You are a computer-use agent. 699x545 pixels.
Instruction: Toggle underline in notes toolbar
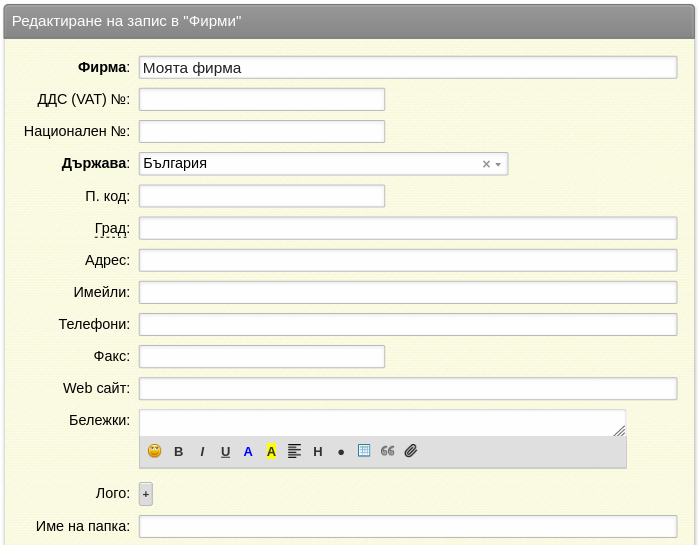tap(226, 451)
